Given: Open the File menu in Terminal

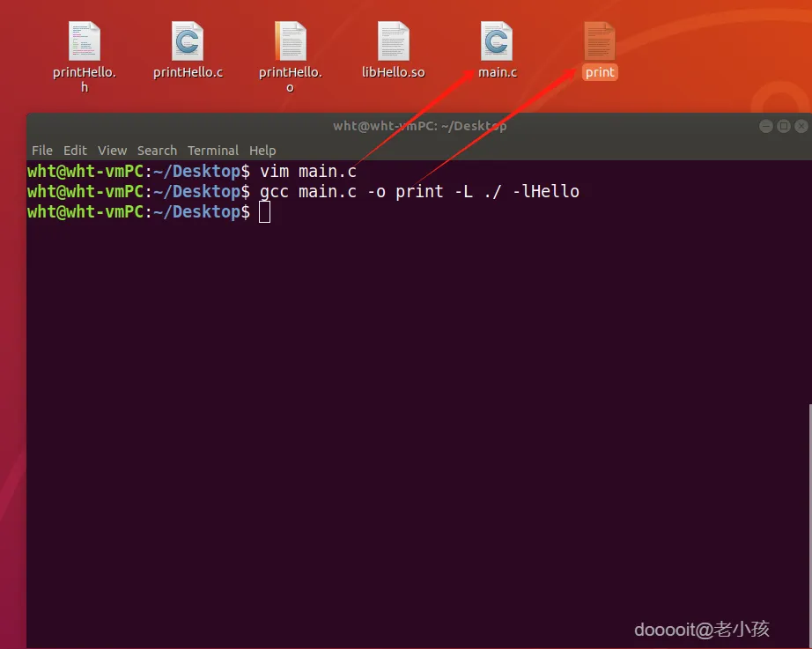Looking at the screenshot, I should coord(42,151).
